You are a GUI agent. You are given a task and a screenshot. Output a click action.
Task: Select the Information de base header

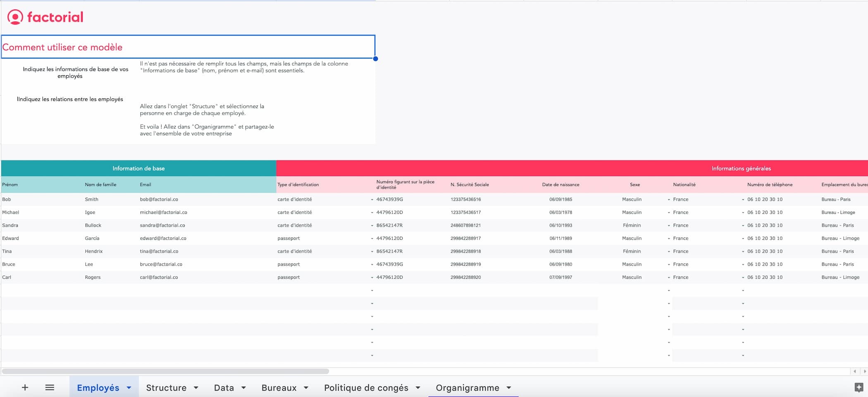click(138, 168)
